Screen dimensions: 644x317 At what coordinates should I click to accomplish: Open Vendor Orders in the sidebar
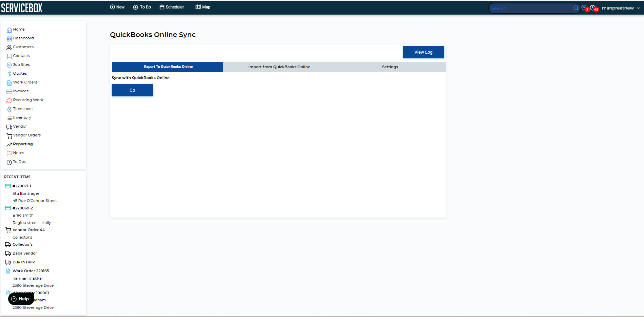click(27, 135)
